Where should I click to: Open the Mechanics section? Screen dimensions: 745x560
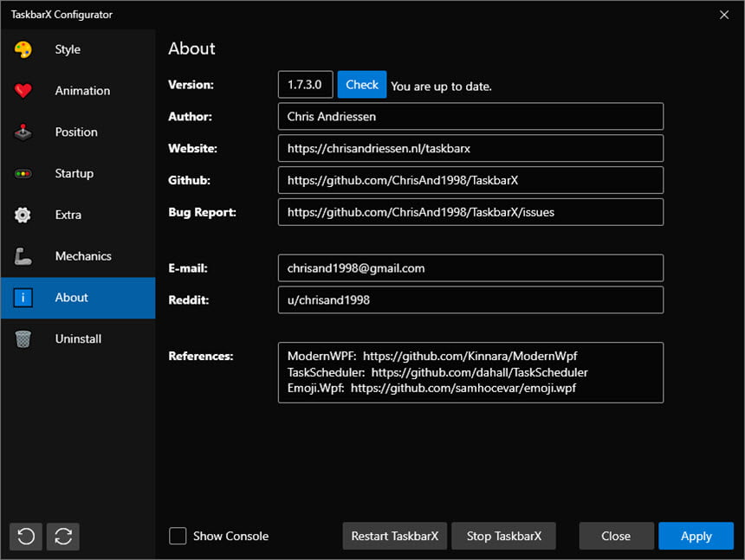(x=78, y=256)
